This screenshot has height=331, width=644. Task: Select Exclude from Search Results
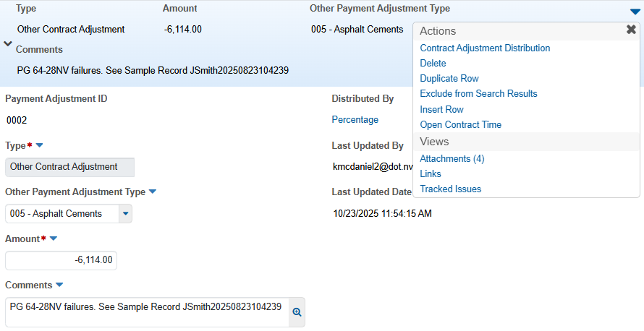click(x=478, y=93)
